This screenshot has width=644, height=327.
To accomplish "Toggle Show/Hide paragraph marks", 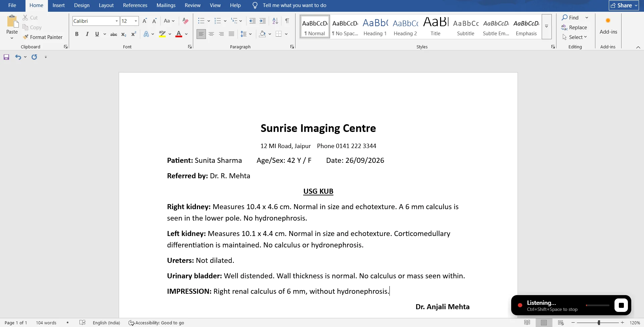I will [x=287, y=21].
